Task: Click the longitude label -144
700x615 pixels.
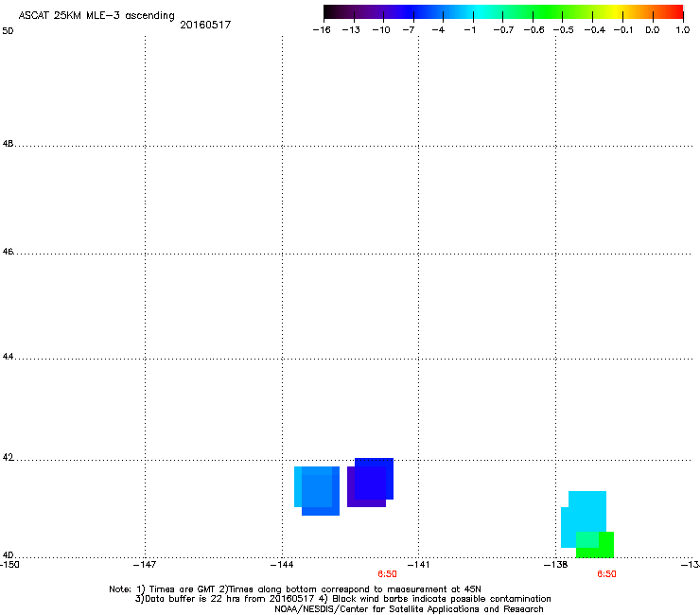Action: point(282,565)
